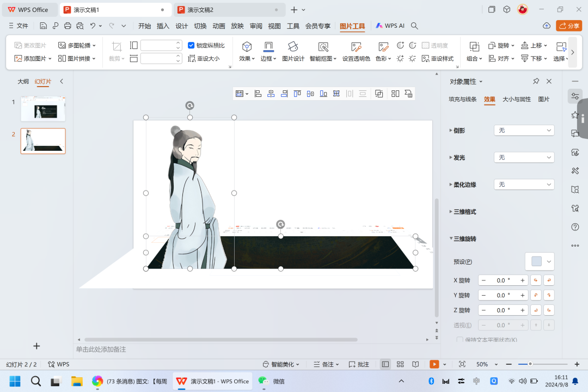Open the 倒影 reflection dropdown

tap(524, 131)
